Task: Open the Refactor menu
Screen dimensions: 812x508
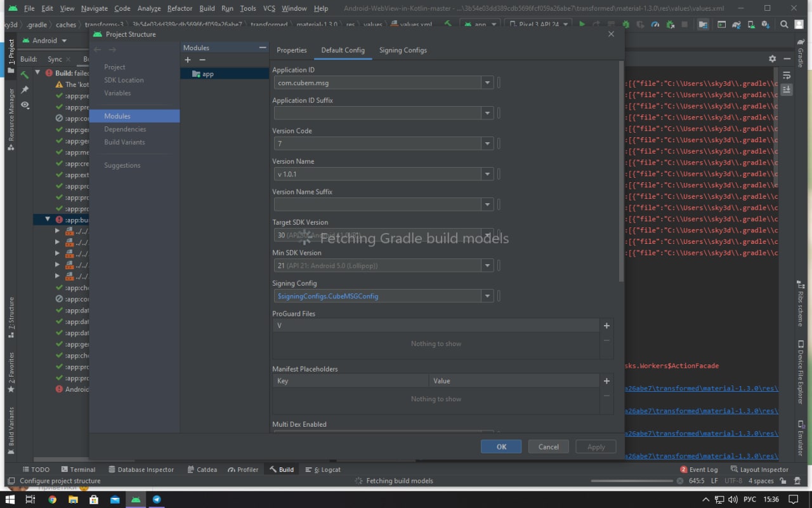Action: 180,8
